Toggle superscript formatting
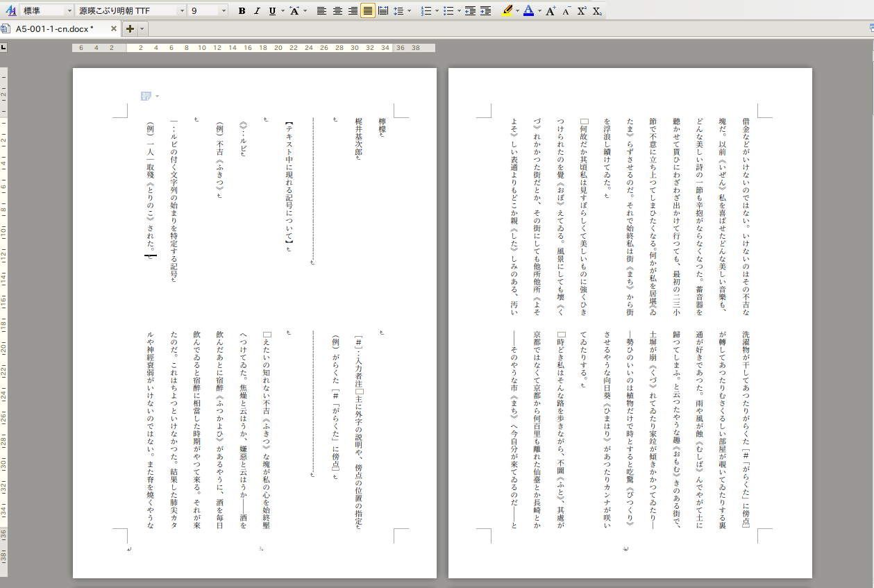Viewport: 874px width, 588px height. pyautogui.click(x=582, y=11)
